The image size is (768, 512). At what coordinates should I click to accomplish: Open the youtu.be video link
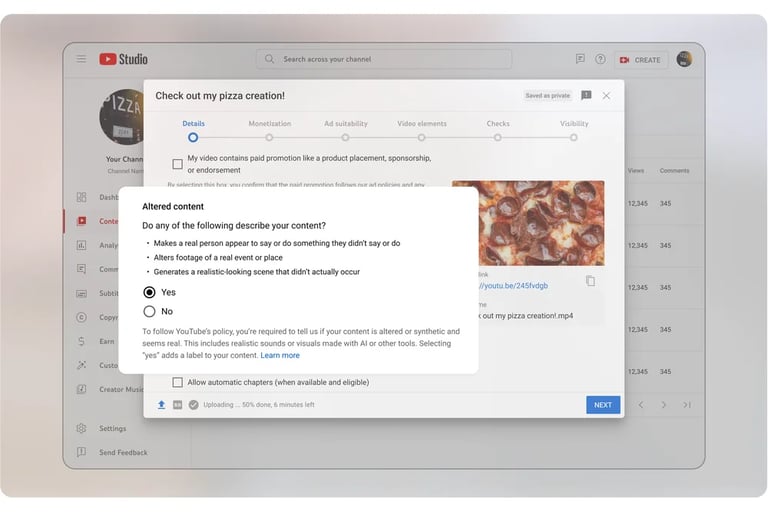513,286
